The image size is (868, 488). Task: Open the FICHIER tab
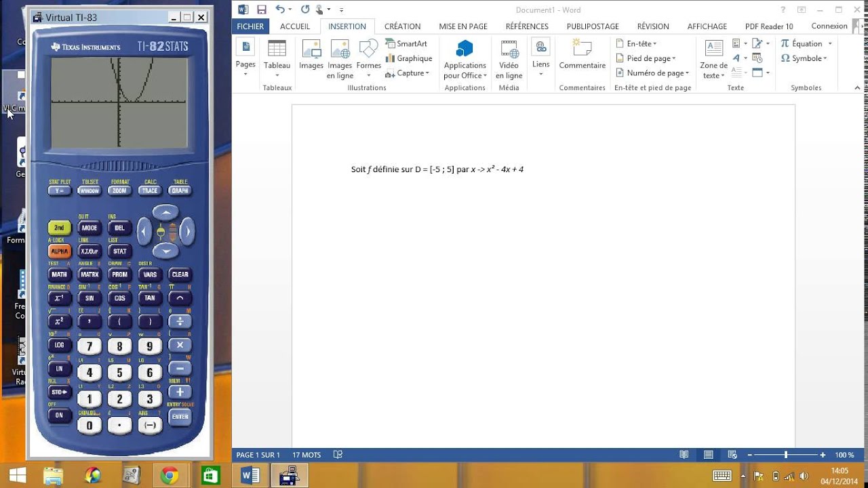pyautogui.click(x=250, y=26)
